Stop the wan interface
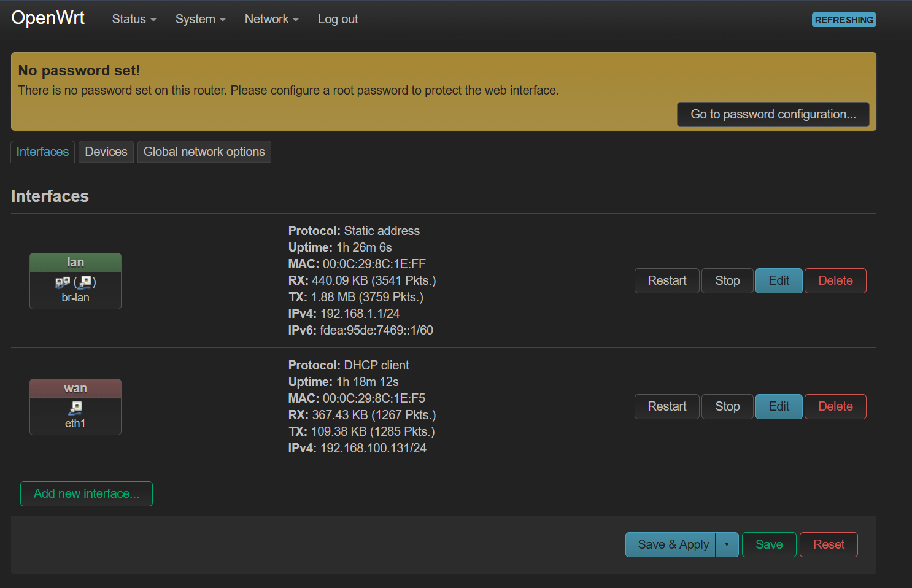The width and height of the screenshot is (912, 588). click(x=727, y=406)
